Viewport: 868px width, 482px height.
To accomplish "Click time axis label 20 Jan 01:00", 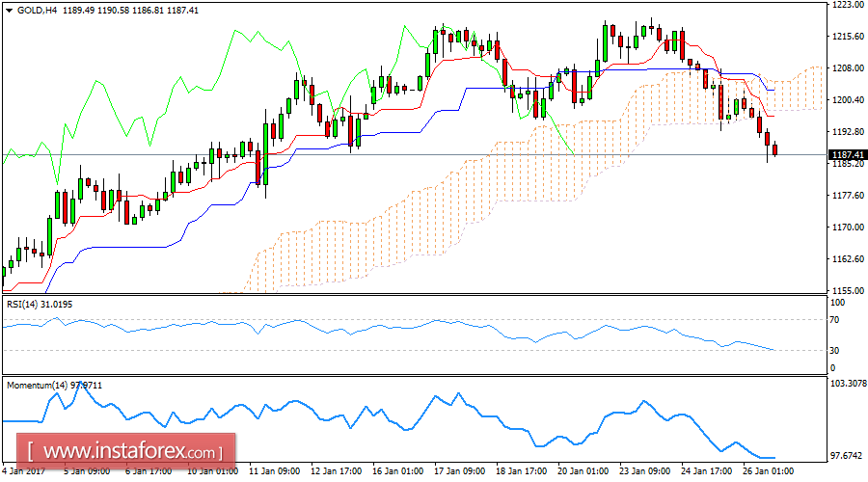I will coord(583,471).
